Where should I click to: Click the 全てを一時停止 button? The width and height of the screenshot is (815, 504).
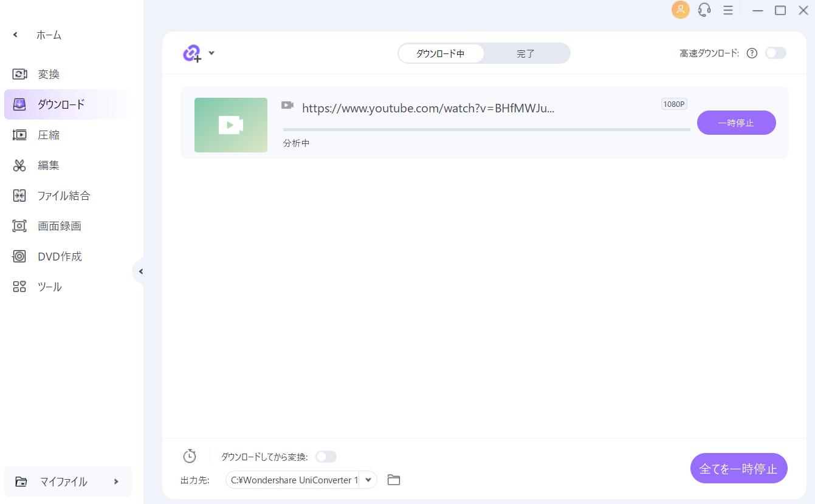tap(738, 468)
